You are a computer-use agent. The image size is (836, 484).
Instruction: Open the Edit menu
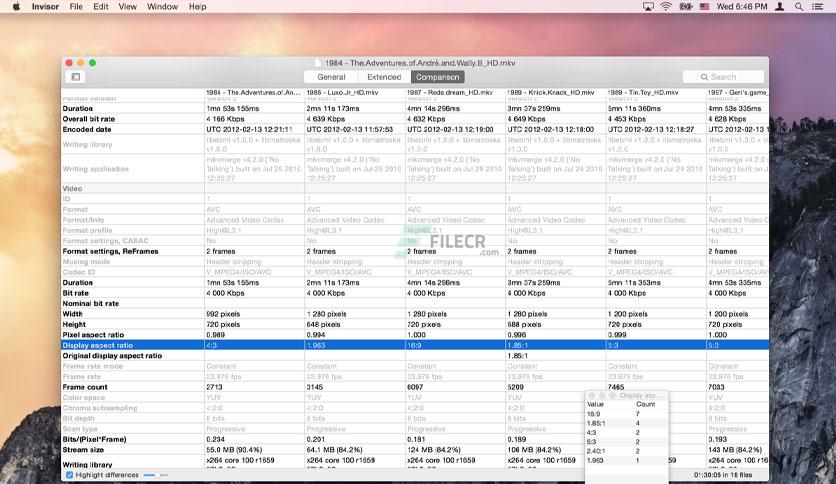(x=101, y=6)
